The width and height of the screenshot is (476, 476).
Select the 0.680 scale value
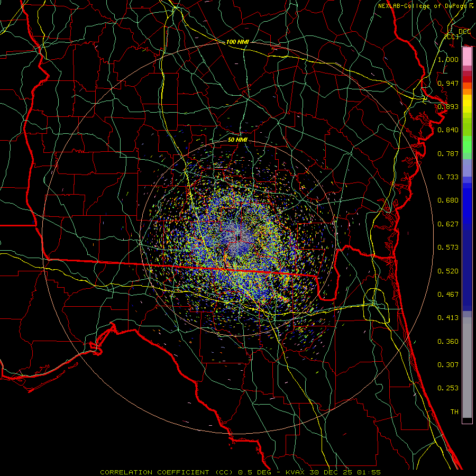[448, 200]
